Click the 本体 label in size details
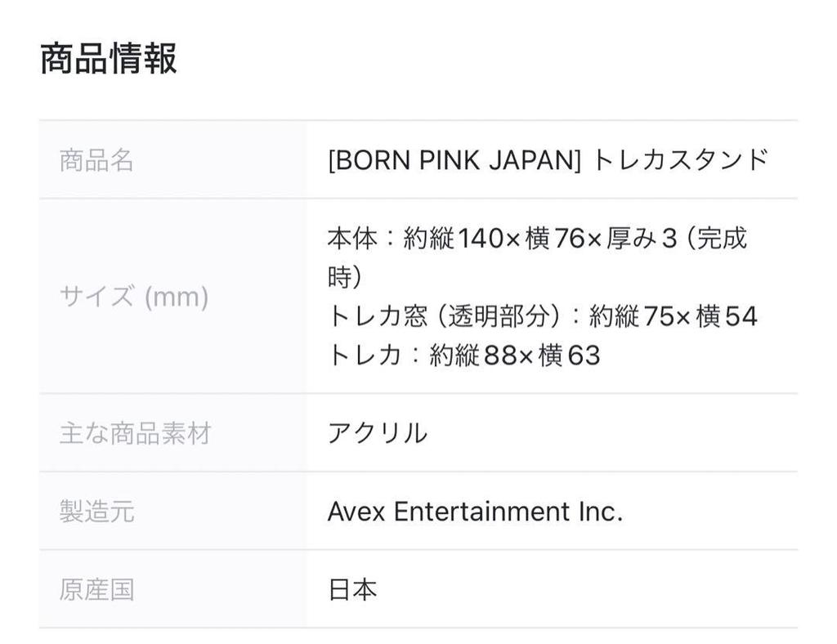Viewport: 837px width, 644px height. pyautogui.click(x=351, y=239)
